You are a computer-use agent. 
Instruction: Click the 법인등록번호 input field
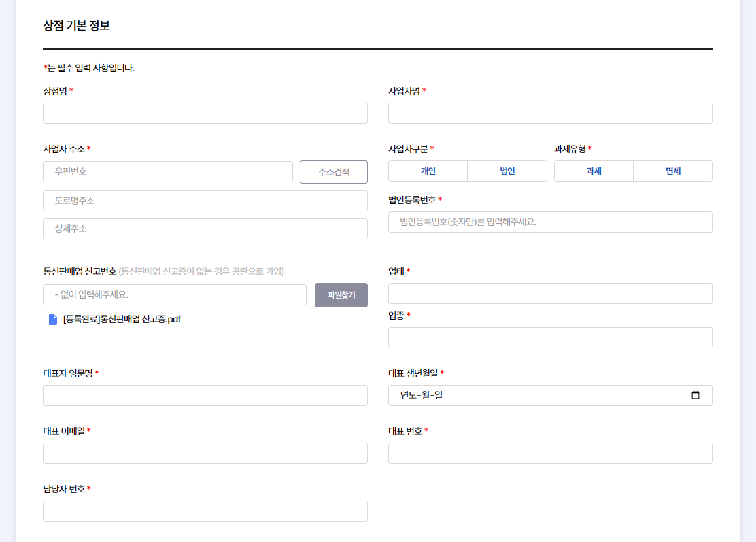(x=550, y=222)
